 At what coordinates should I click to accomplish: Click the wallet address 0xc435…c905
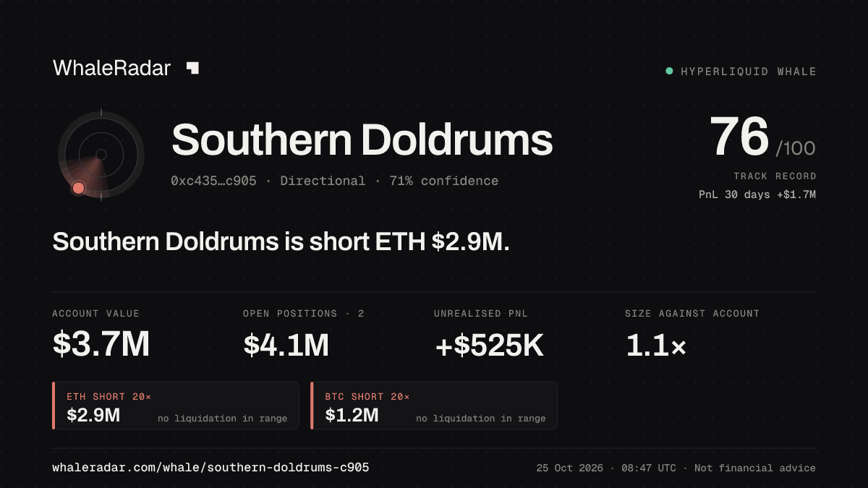(213, 181)
